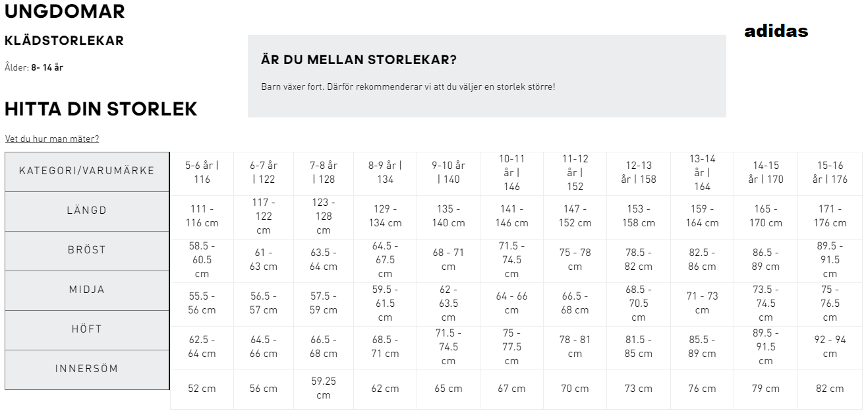This screenshot has width=868, height=419.
Task: Open 'Vet du hur man mäter?' link
Action: [x=52, y=139]
